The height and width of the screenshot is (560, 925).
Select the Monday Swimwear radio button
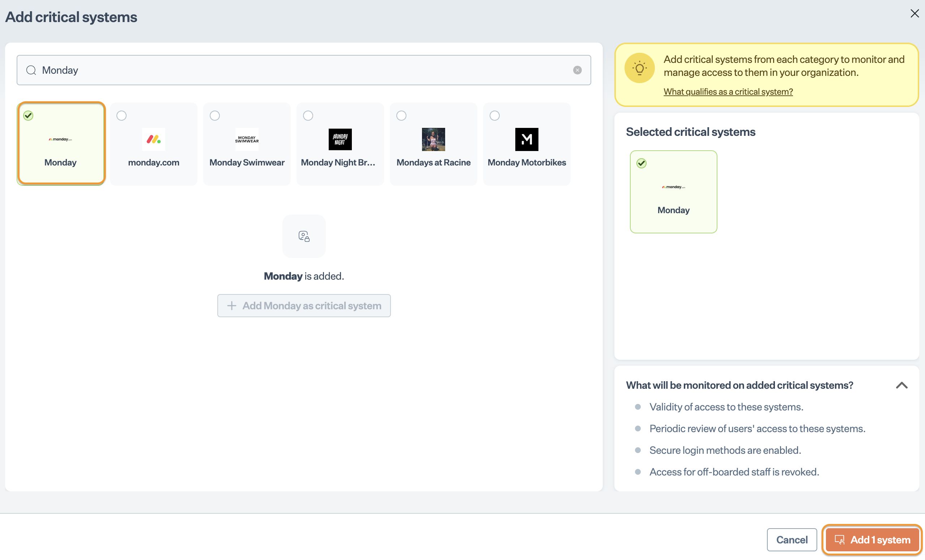215,116
